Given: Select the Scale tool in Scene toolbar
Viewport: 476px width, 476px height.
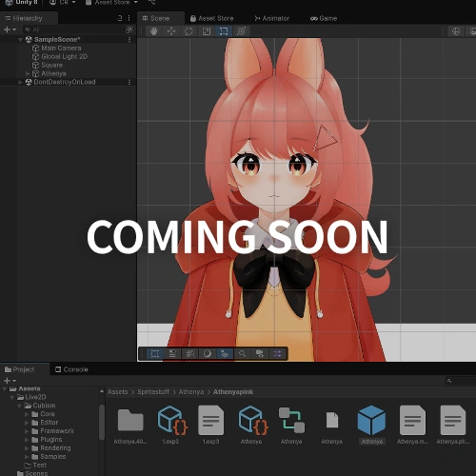Looking at the screenshot, I should pos(207,31).
